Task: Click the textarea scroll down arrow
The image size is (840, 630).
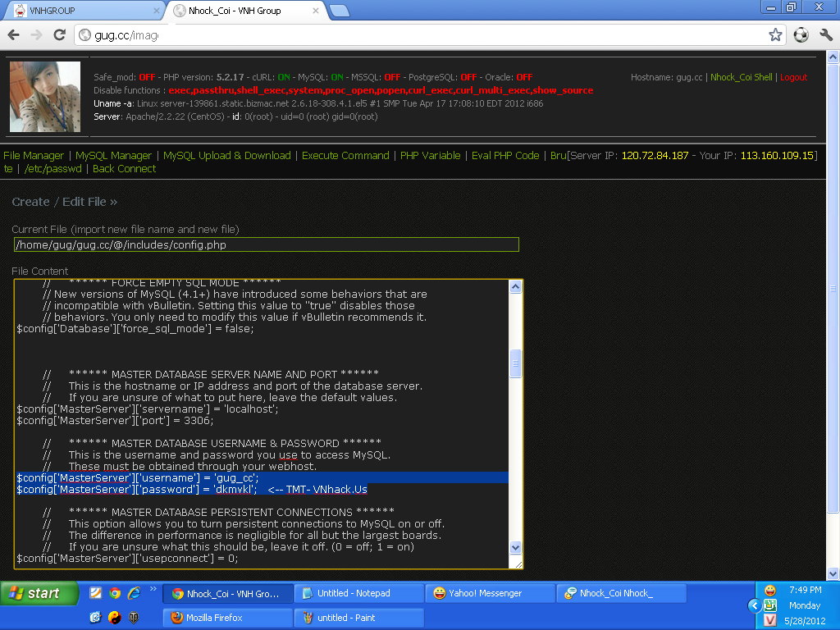Action: point(515,547)
